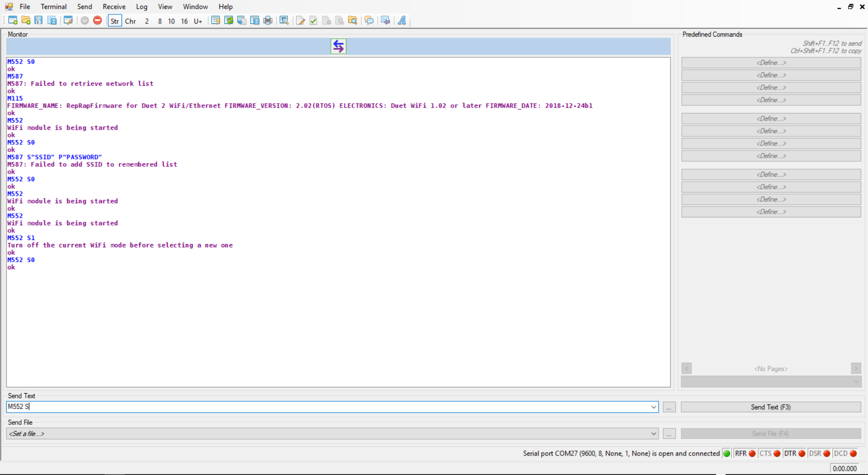Viewport: 868px width, 475px height.
Task: Click the M115 command line in monitor
Action: (15, 99)
